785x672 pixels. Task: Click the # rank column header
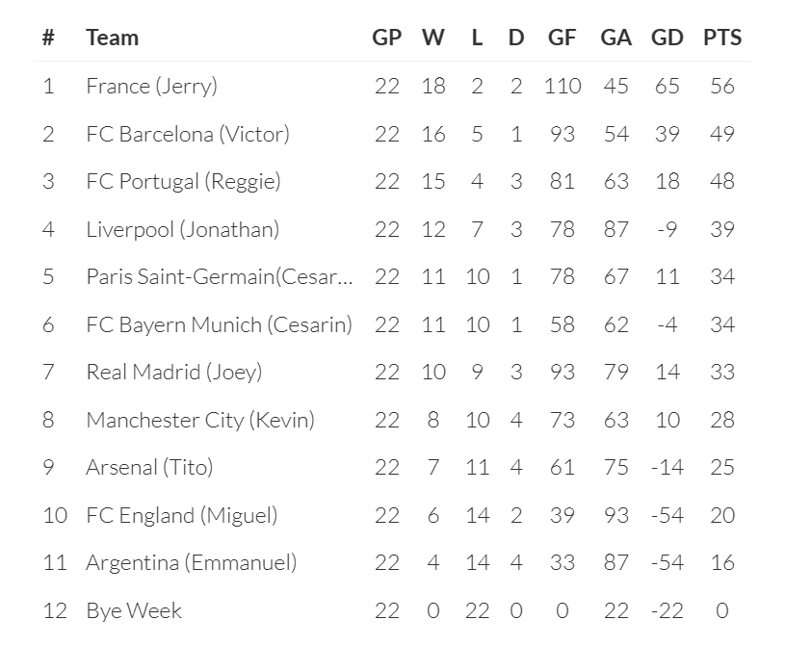pos(48,38)
